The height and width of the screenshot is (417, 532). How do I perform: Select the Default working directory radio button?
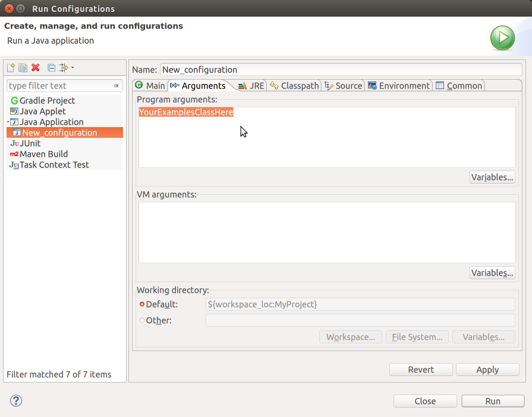(x=142, y=304)
